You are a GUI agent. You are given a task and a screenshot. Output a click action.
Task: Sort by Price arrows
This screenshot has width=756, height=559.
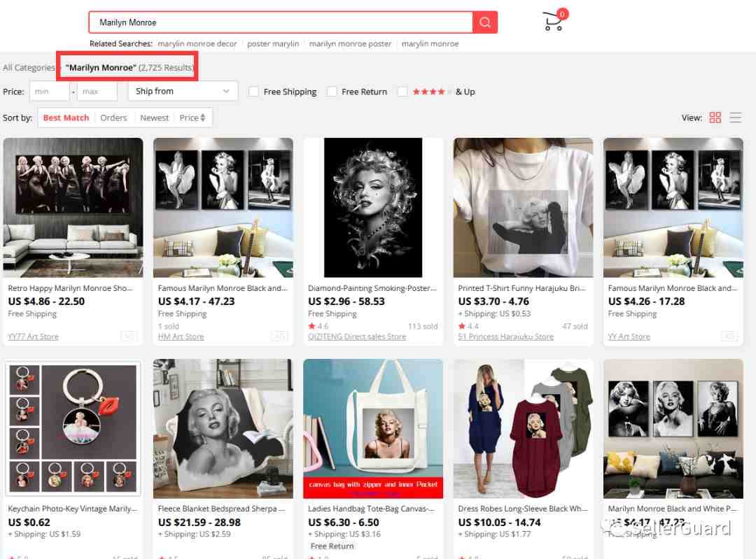coord(203,118)
